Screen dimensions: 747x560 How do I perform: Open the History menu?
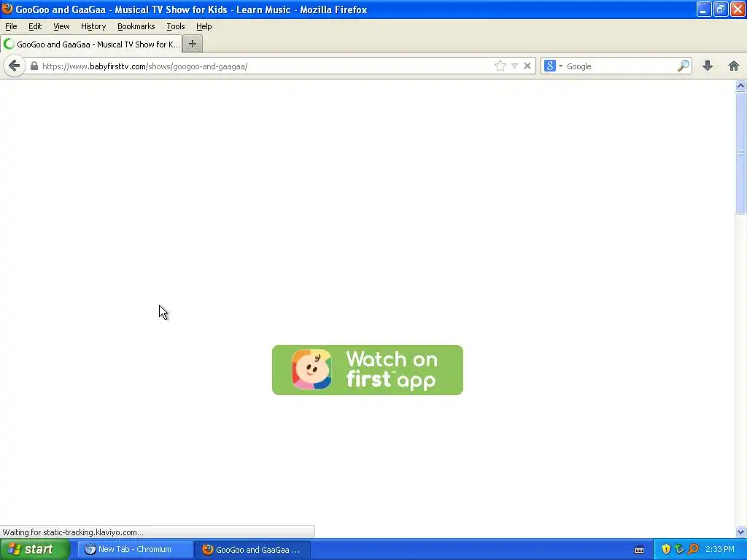point(93,26)
